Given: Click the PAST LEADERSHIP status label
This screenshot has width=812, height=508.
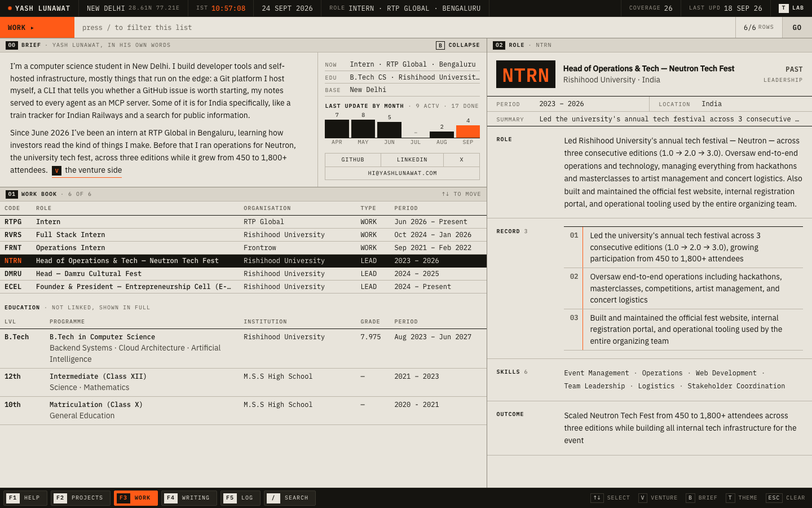Looking at the screenshot, I should [783, 75].
